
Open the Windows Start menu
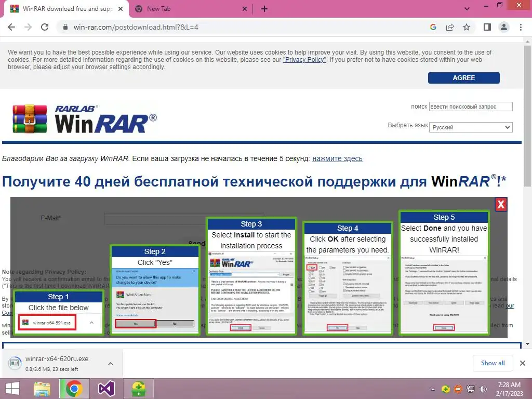pyautogui.click(x=12, y=389)
